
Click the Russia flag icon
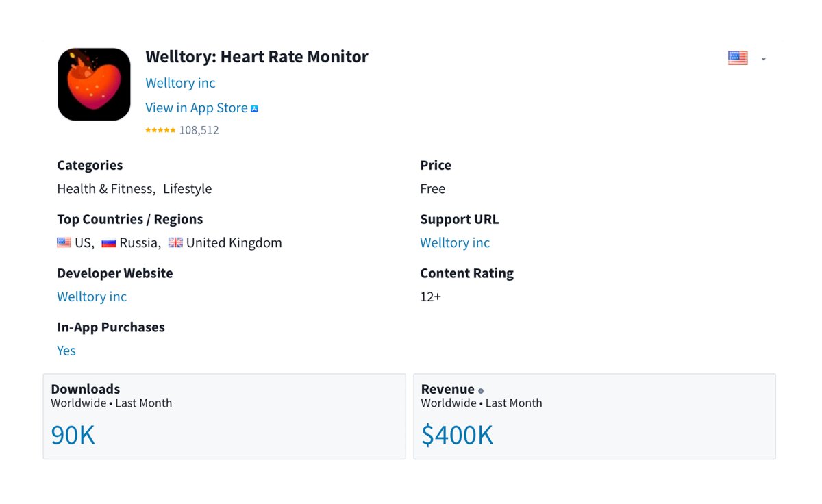tap(109, 242)
